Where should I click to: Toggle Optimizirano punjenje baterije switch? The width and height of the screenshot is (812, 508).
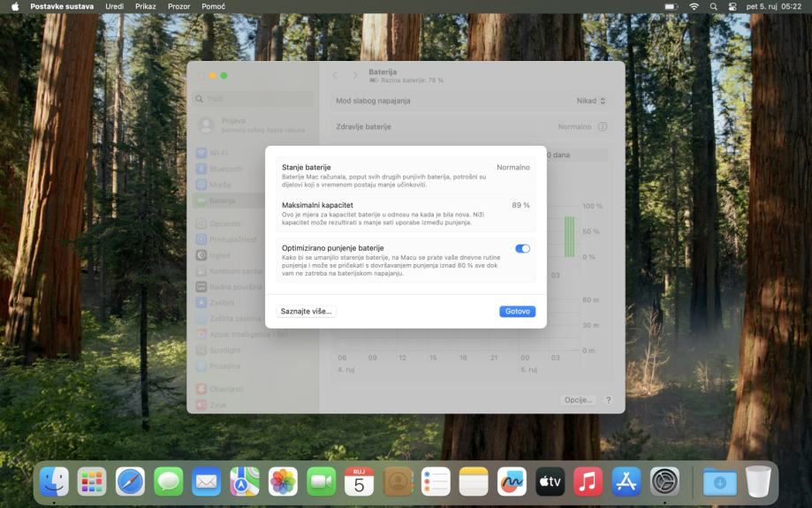(x=522, y=248)
